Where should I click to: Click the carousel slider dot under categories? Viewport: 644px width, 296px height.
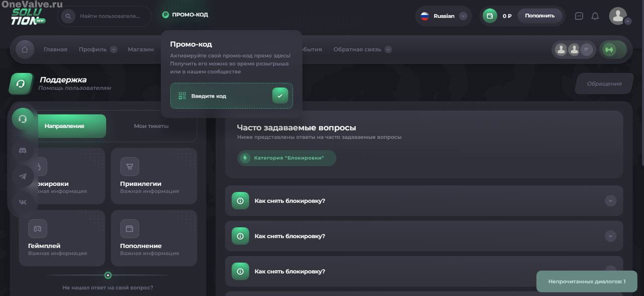pos(108,275)
